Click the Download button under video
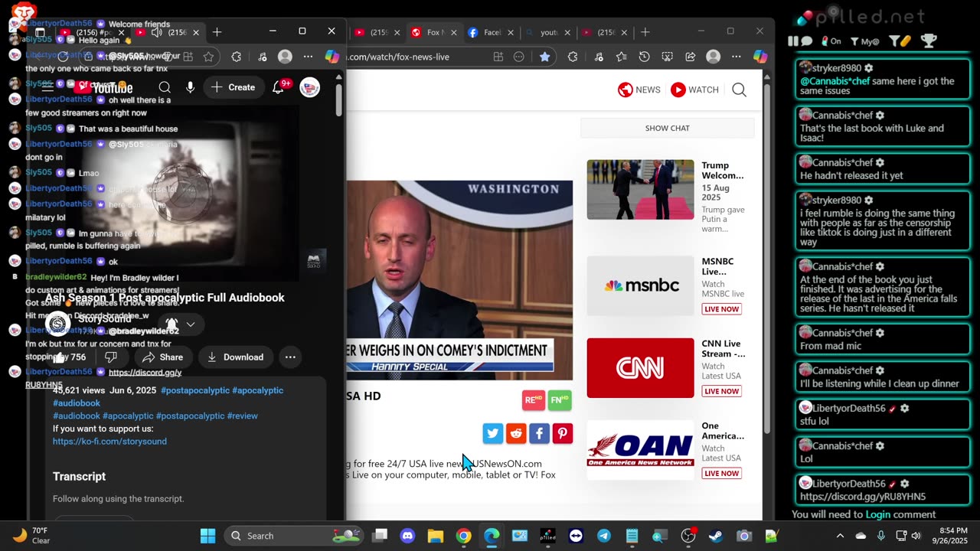This screenshot has width=980, height=551. [x=235, y=357]
